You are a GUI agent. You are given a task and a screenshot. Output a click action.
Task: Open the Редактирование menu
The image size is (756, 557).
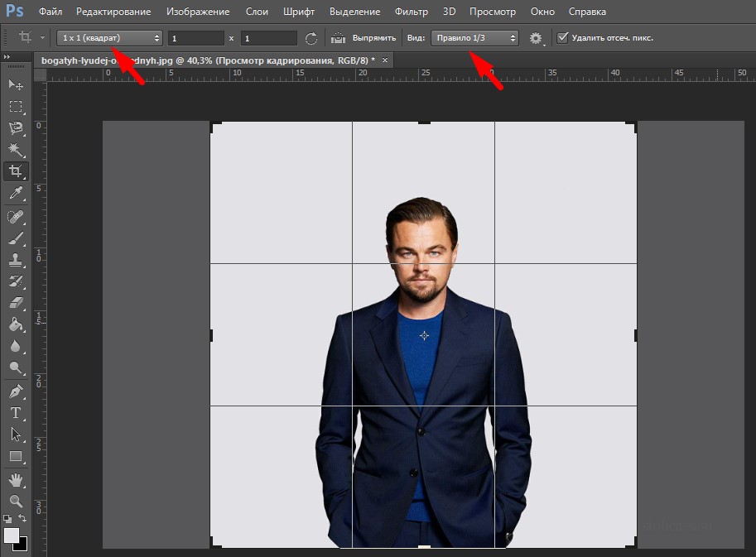(x=113, y=11)
